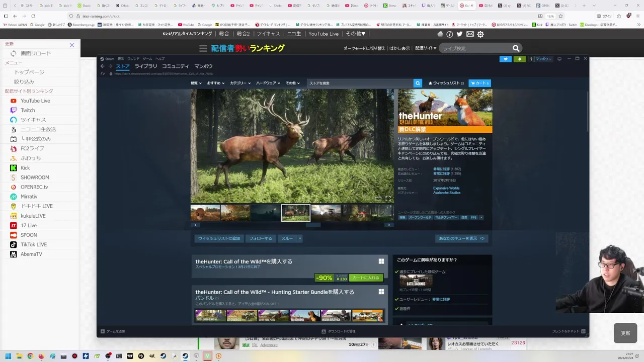Switch Steam to Big Picture mode
This screenshot has height=362, width=644.
559,59
